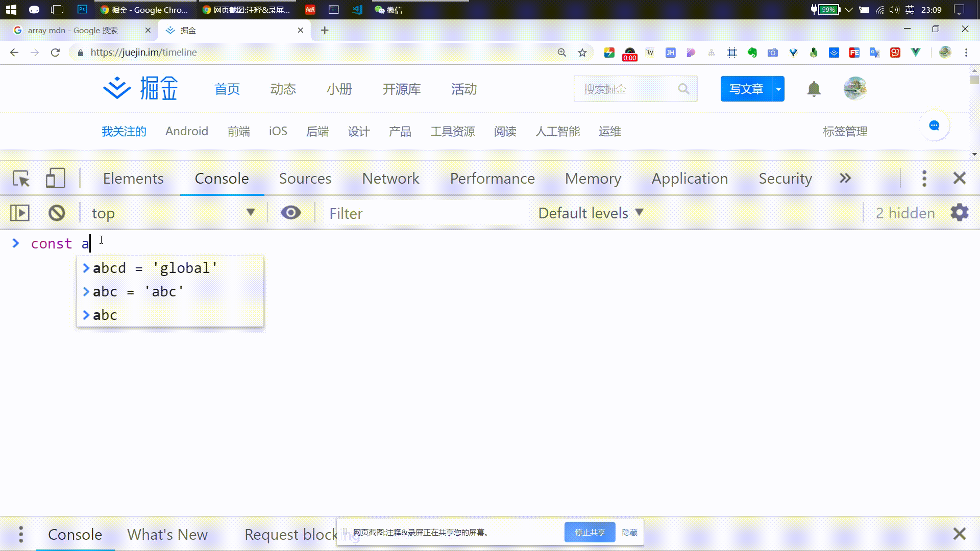The width and height of the screenshot is (980, 551).
Task: Show the console sidebar panel
Action: pos(20,213)
